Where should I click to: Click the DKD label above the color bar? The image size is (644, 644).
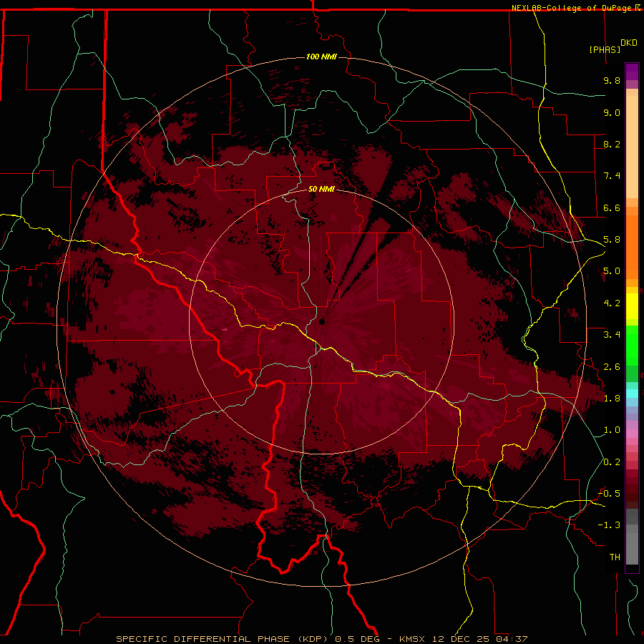[629, 43]
